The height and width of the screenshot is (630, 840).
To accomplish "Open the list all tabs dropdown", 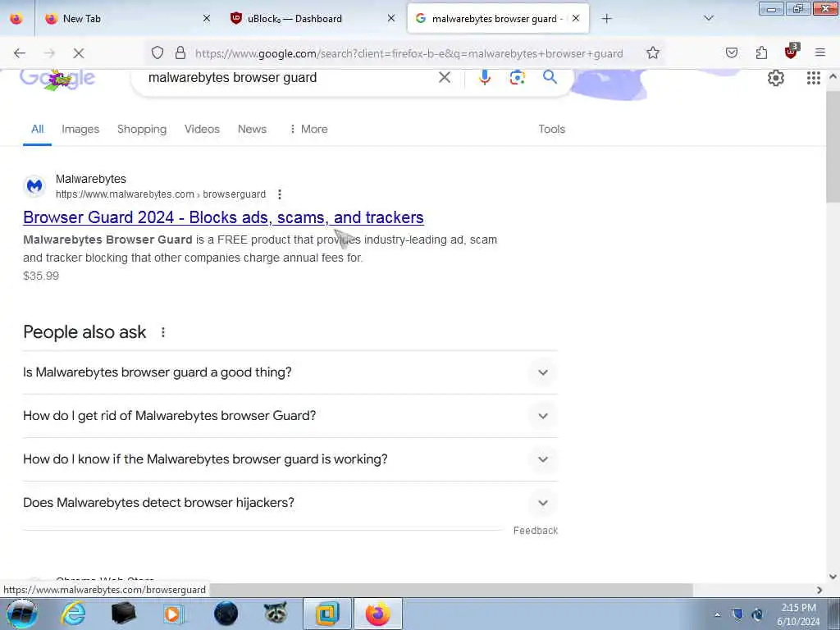I will [x=708, y=19].
